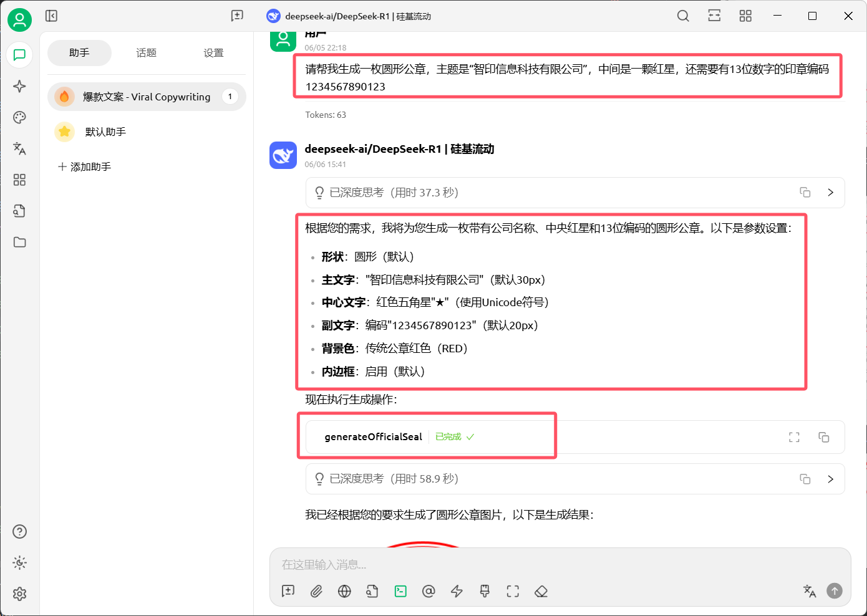Open the generateOfficialSeal result in fullscreen

(794, 437)
